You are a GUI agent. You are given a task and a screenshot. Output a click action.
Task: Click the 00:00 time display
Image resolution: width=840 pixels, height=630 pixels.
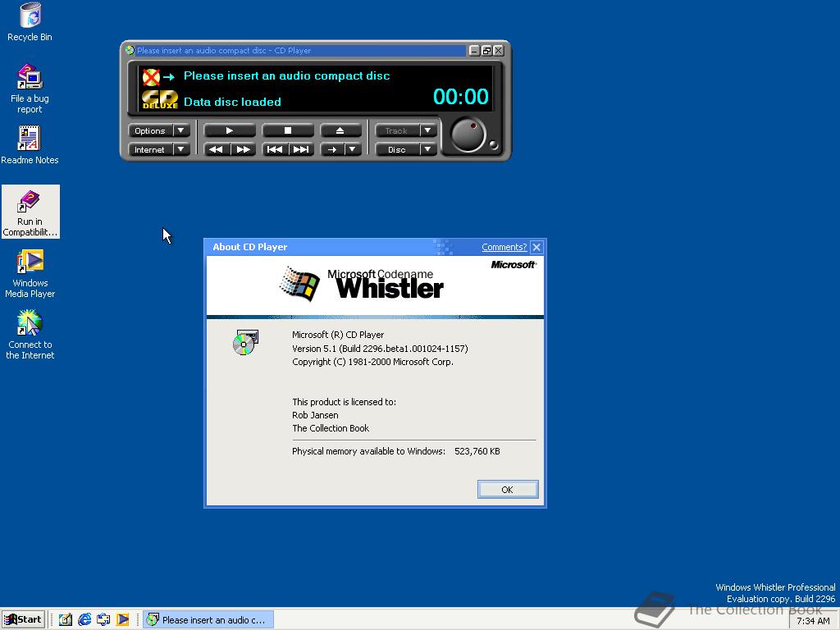[x=461, y=97]
